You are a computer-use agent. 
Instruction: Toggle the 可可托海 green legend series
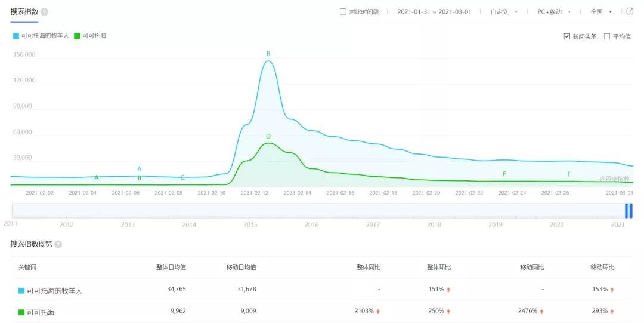(90, 36)
